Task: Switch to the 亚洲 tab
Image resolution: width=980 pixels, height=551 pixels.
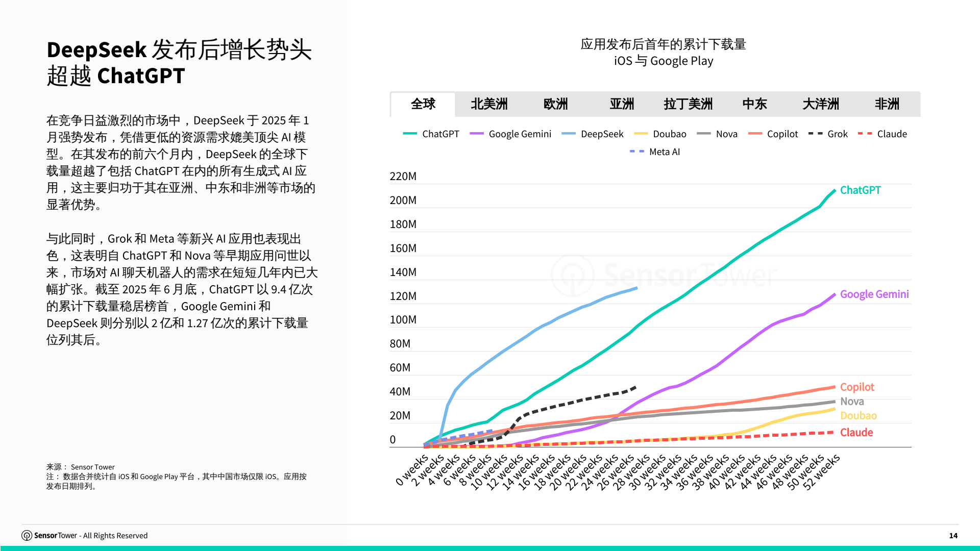Action: [x=622, y=104]
